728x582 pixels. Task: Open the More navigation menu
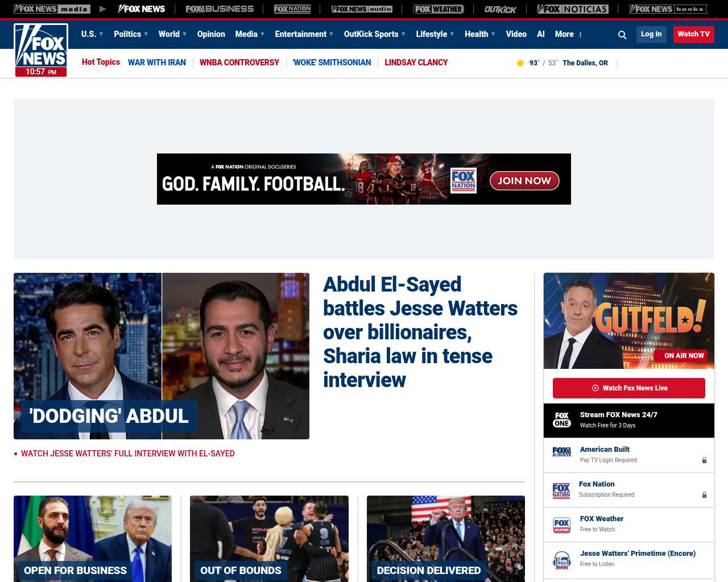pyautogui.click(x=564, y=34)
